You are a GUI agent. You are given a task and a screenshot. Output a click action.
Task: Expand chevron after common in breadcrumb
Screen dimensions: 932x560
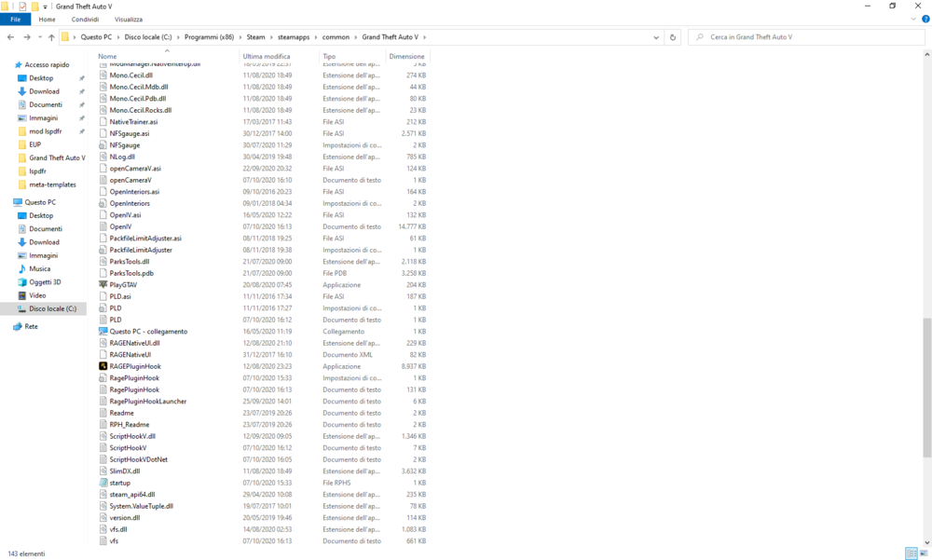(355, 37)
